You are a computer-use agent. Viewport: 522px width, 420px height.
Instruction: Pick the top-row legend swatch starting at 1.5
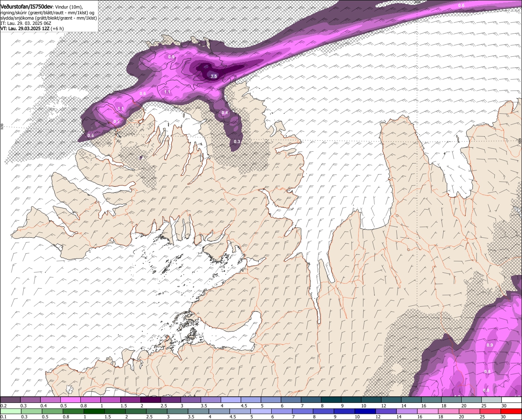tap(130, 400)
